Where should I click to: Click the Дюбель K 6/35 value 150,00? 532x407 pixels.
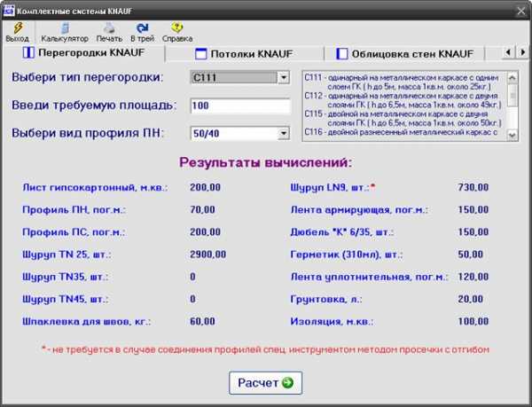click(473, 232)
